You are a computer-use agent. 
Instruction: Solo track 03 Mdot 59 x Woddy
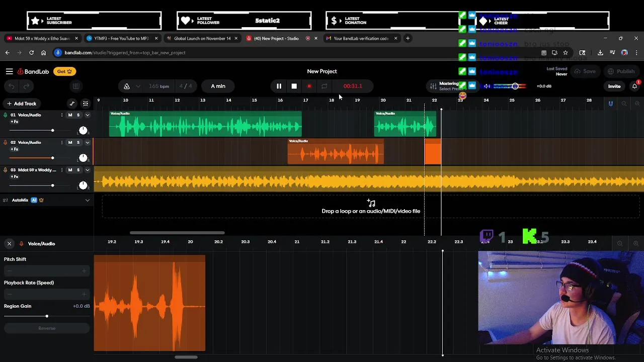pos(78,170)
